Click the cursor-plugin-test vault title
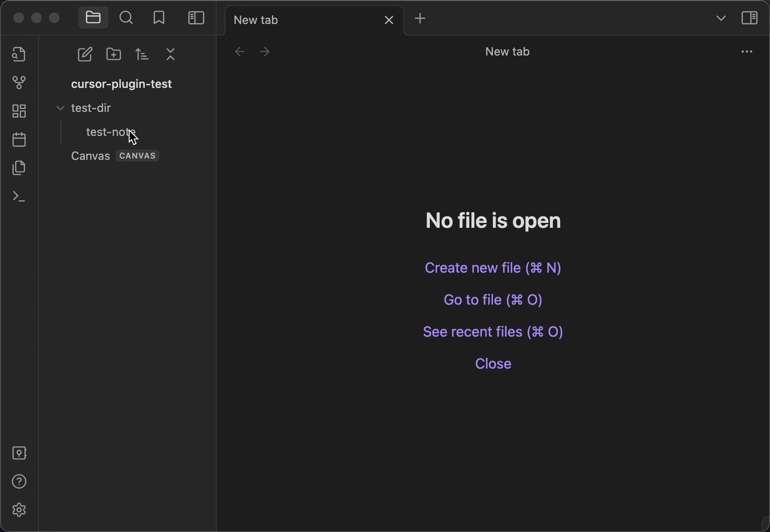Screen dimensions: 770x532 click(x=121, y=84)
